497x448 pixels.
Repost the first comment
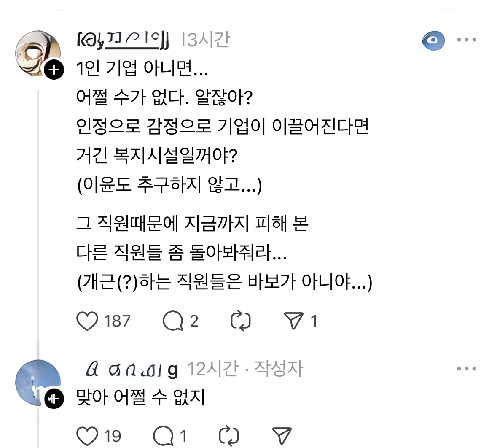pos(241,321)
